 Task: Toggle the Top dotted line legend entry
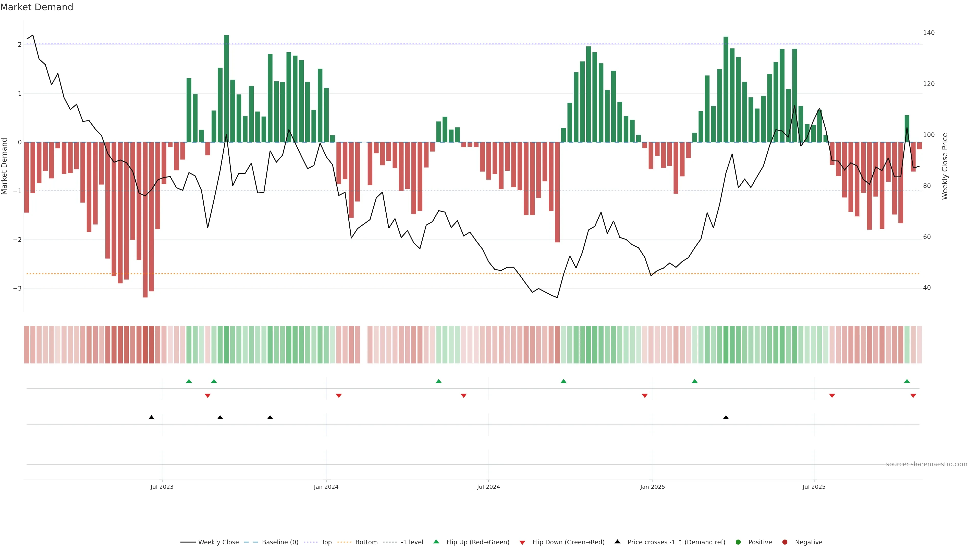pos(326,542)
